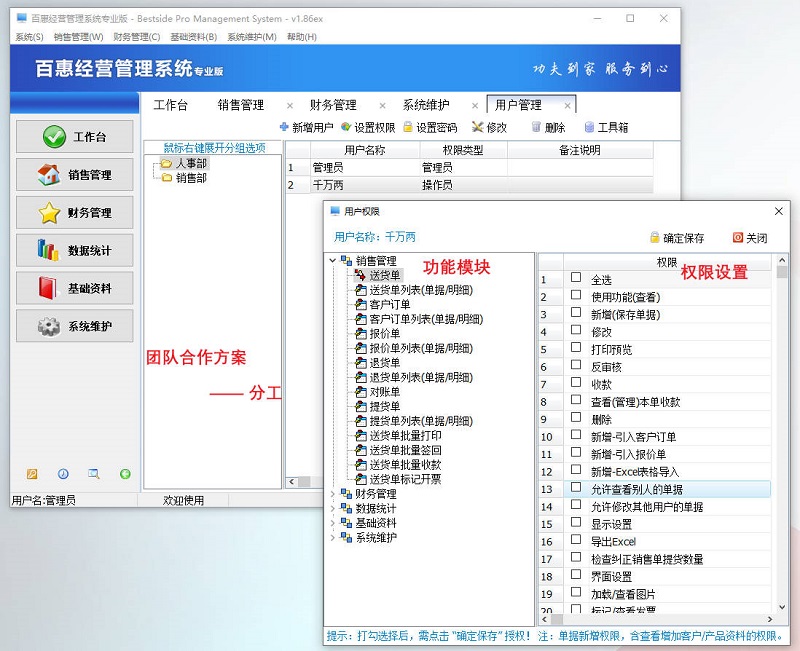
Task: Select 提货单 module item
Action: 378,407
